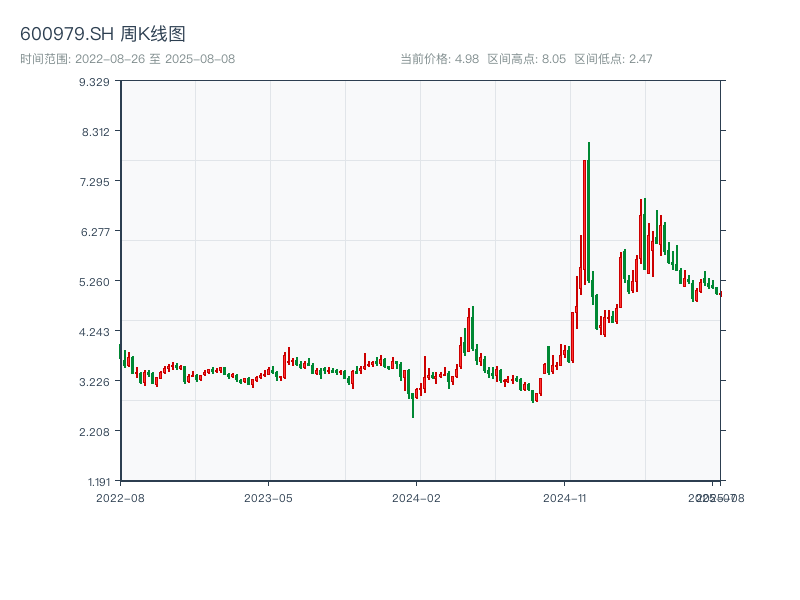Click the x-axis date label 2024-02
Viewport: 800px width, 600px height.
pyautogui.click(x=416, y=498)
